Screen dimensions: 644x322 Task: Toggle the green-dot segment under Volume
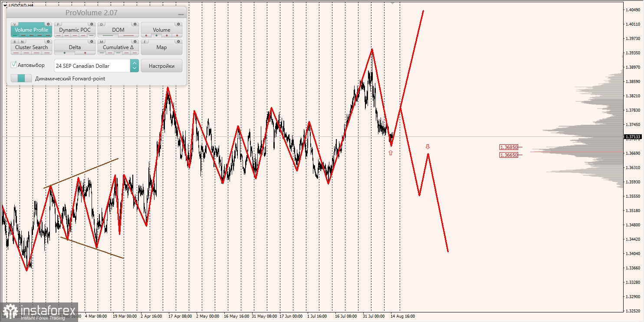tap(156, 36)
